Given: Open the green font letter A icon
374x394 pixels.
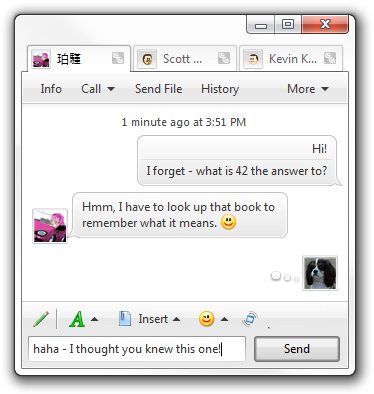Looking at the screenshot, I should coord(77,319).
